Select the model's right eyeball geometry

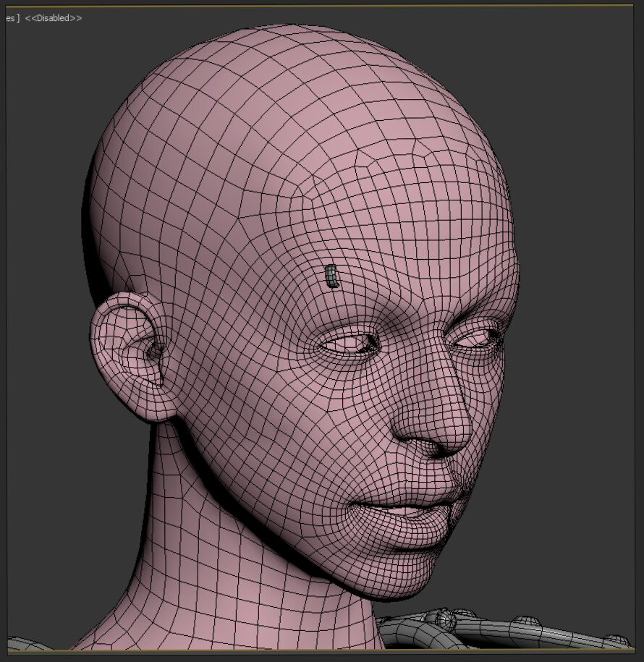[351, 340]
